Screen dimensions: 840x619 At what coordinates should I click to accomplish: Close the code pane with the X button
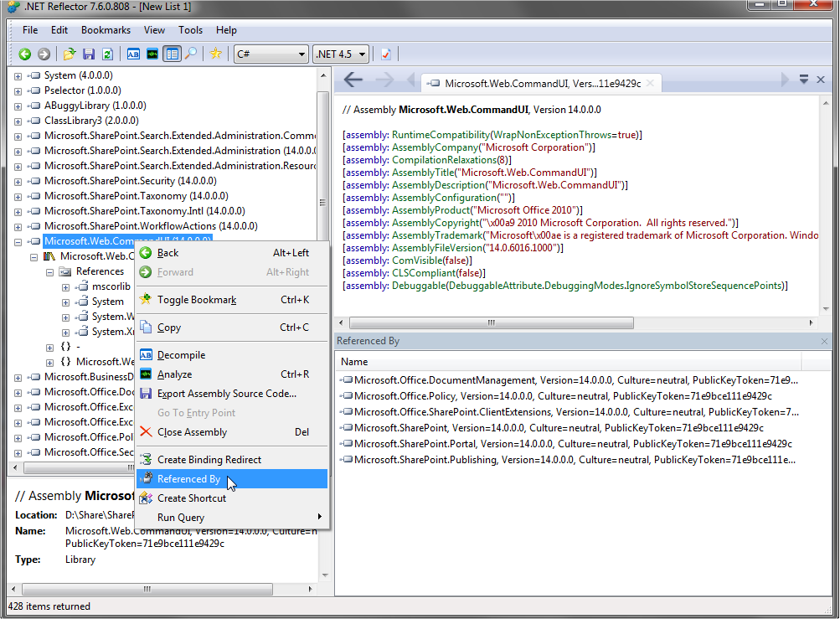pos(820,80)
